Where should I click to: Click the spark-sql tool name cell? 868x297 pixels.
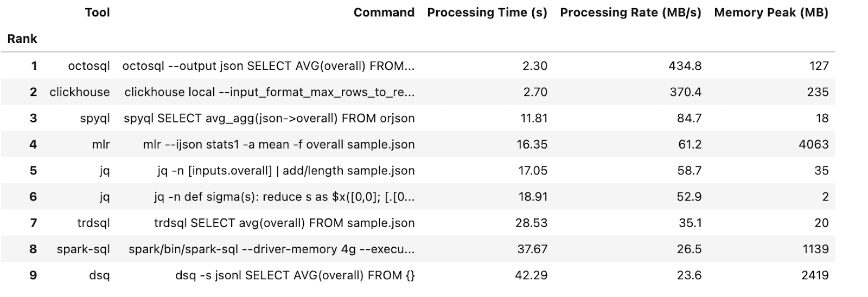(x=83, y=249)
